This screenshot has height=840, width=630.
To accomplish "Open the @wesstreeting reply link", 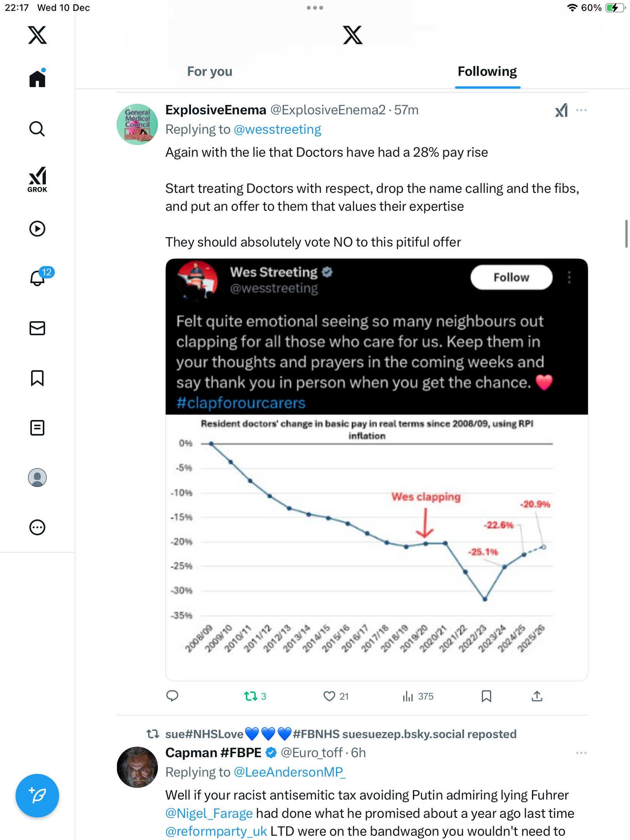I will pos(277,129).
